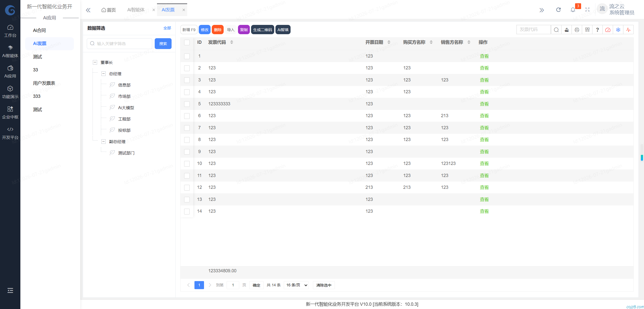Open 工作台 in the left sidebar
644x309 pixels.
point(10,31)
